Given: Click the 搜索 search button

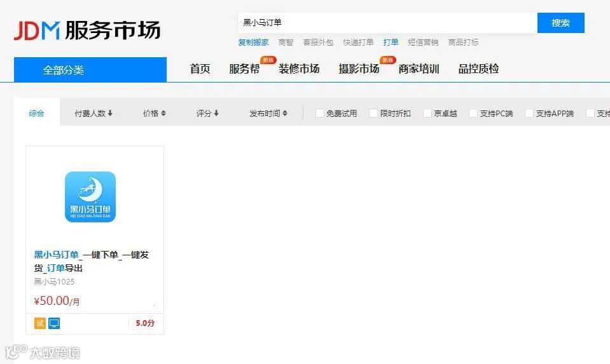Looking at the screenshot, I should pyautogui.click(x=560, y=23).
